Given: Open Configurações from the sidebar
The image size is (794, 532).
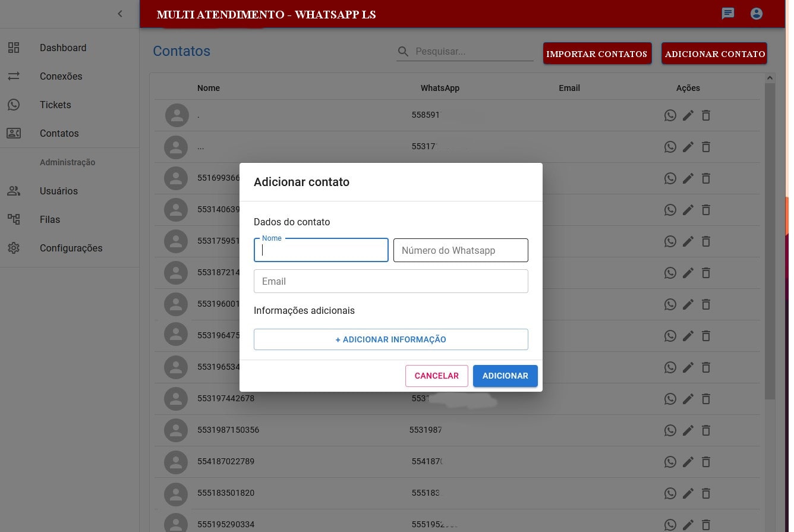Looking at the screenshot, I should pos(70,248).
